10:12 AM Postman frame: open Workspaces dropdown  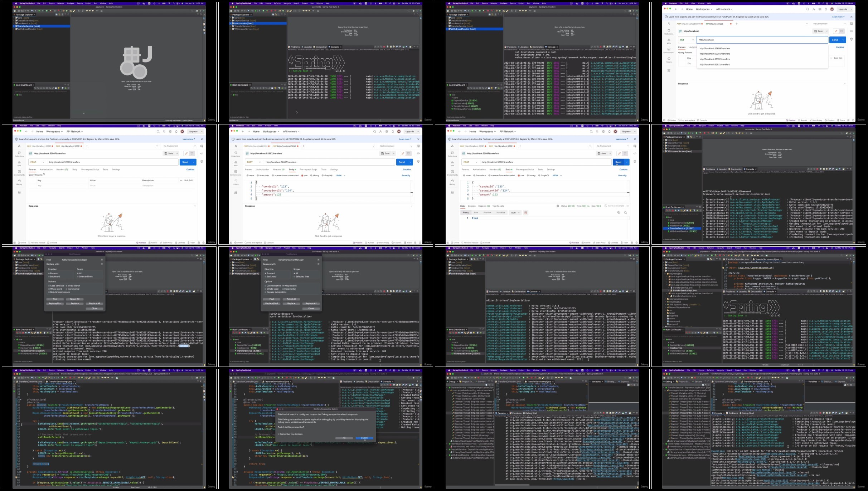click(488, 132)
